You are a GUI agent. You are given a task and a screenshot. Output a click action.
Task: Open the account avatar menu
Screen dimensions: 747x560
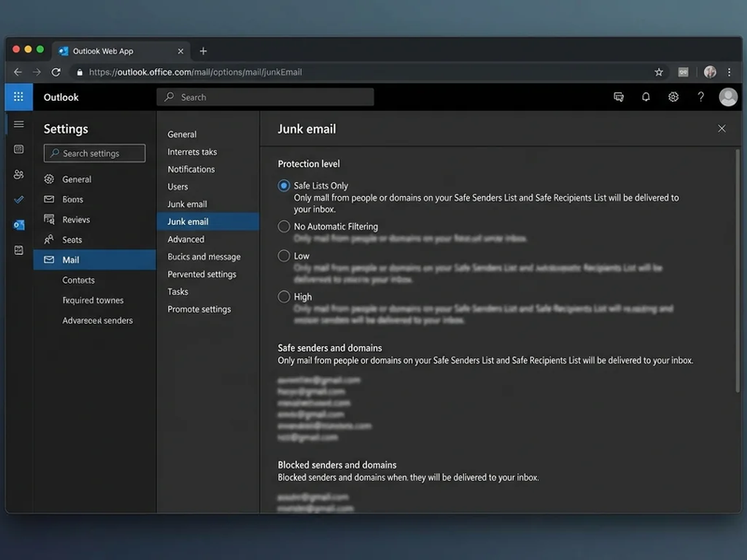(x=727, y=97)
